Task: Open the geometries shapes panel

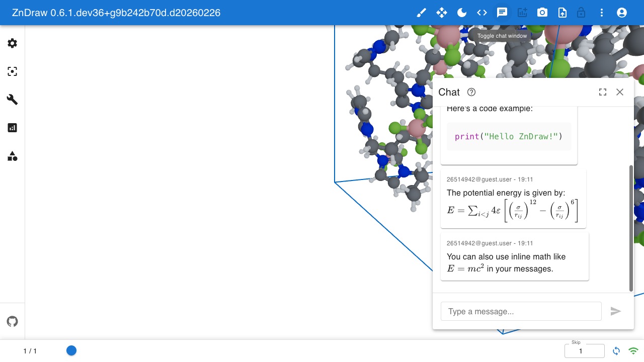Action: coord(13,156)
